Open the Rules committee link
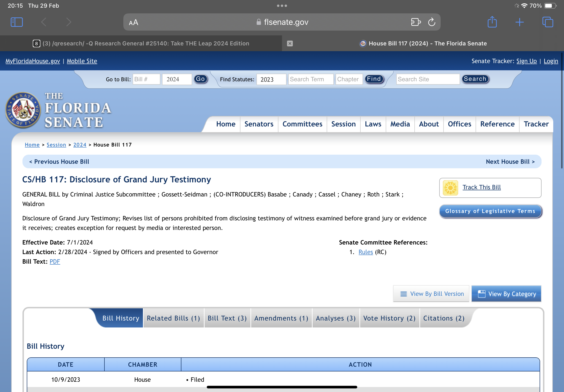This screenshot has height=392, width=564. coord(366,252)
